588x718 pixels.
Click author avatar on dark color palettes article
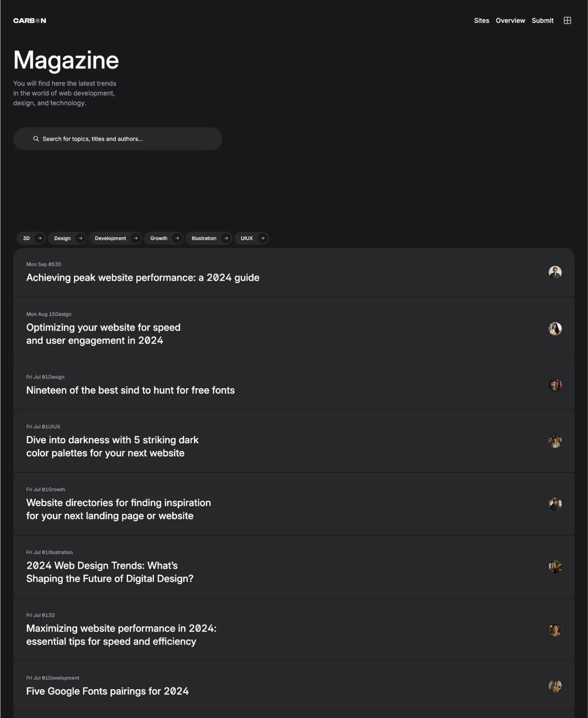[x=555, y=441]
